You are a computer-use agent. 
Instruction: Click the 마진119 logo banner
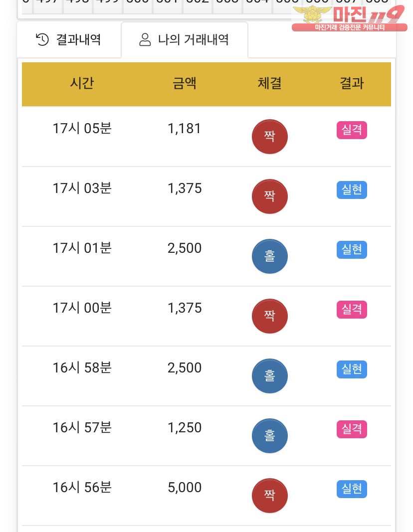[x=349, y=18]
